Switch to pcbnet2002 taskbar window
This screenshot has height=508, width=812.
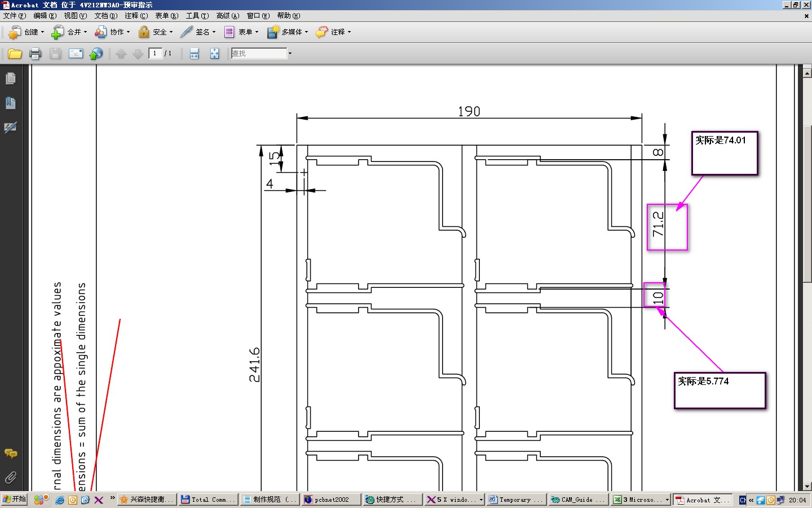[331, 500]
